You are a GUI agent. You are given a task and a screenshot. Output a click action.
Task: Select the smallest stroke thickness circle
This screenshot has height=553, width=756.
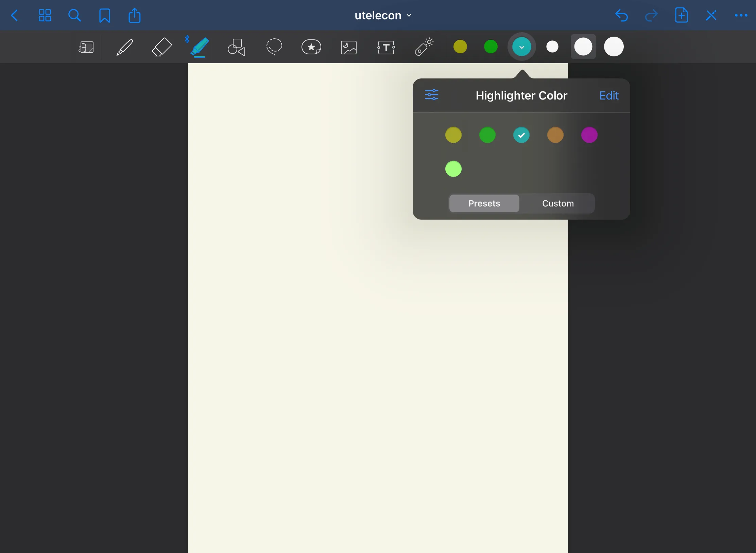(x=552, y=47)
